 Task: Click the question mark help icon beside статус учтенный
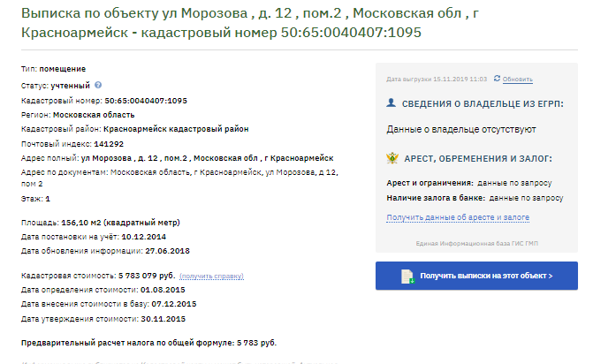(x=98, y=85)
